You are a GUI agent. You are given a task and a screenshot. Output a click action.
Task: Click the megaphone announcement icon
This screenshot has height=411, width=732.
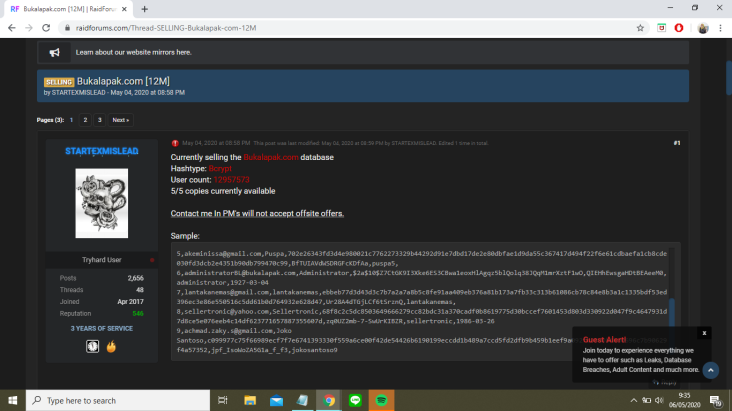(x=55, y=52)
